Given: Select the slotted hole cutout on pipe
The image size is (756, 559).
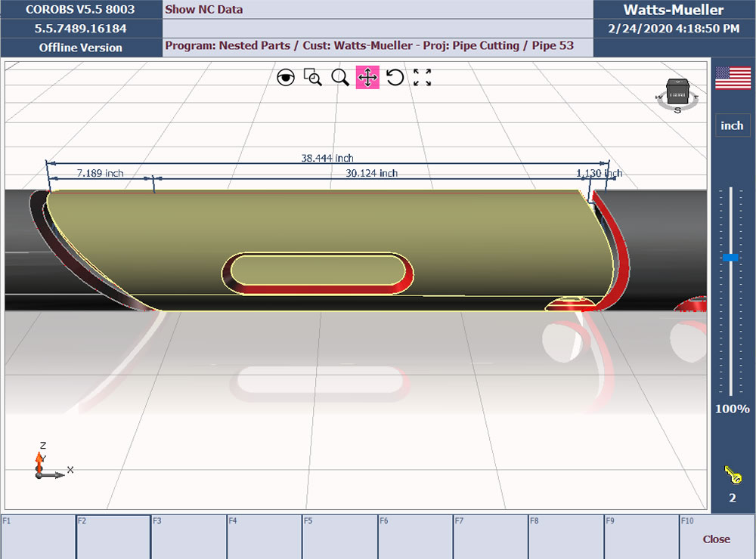Looking at the screenshot, I should [x=318, y=270].
